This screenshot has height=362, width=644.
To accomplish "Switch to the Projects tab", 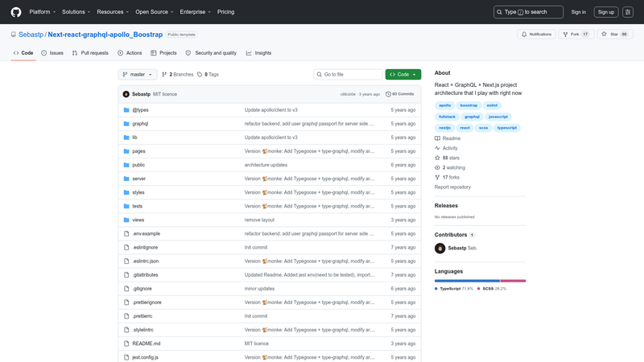I will (163, 53).
